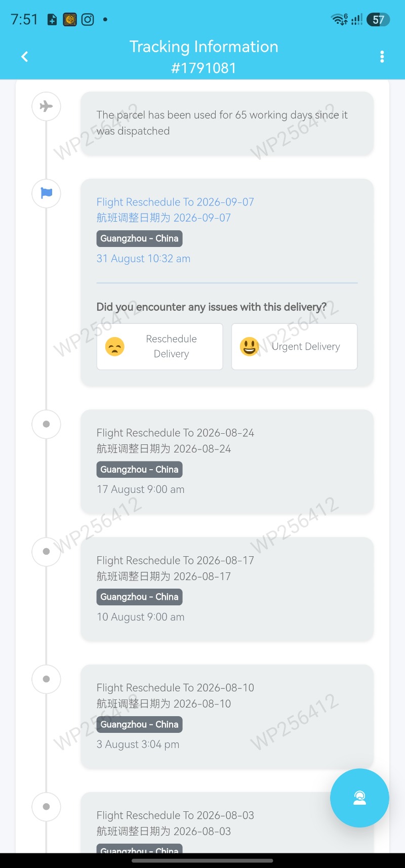This screenshot has width=405, height=868.
Task: Click the Urgent Delivery button
Action: click(x=295, y=347)
